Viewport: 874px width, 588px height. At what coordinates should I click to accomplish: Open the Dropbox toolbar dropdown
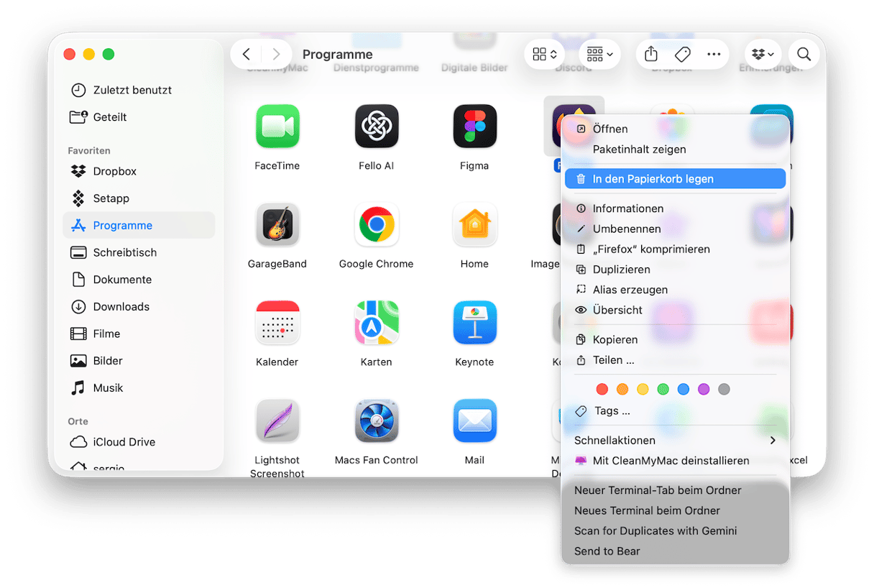(763, 54)
